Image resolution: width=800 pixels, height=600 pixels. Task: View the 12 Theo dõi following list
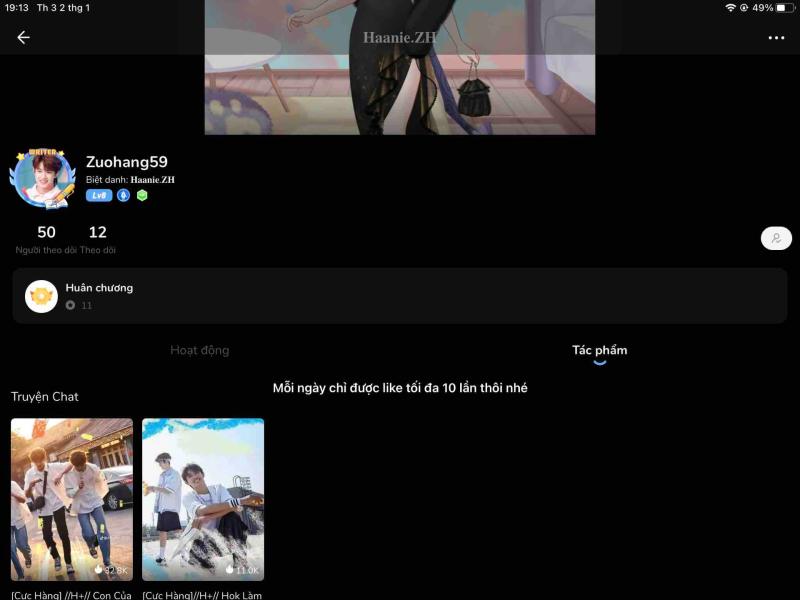click(97, 239)
